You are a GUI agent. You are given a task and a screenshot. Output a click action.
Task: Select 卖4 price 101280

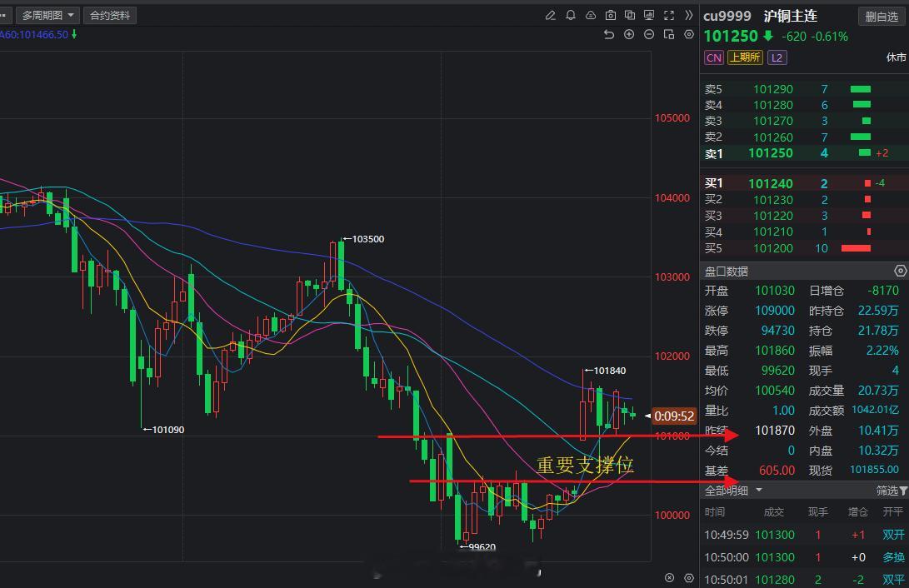pos(772,105)
